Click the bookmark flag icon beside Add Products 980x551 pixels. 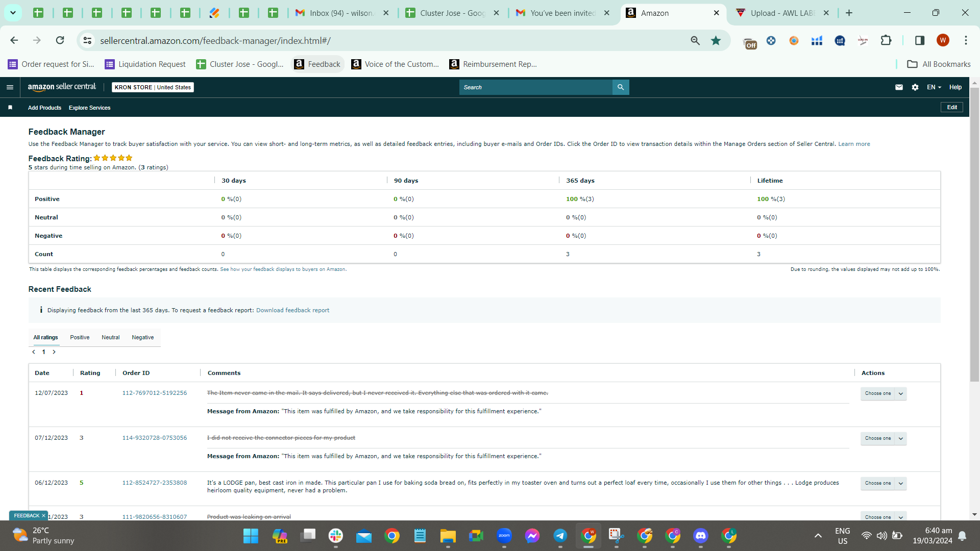coord(10,108)
